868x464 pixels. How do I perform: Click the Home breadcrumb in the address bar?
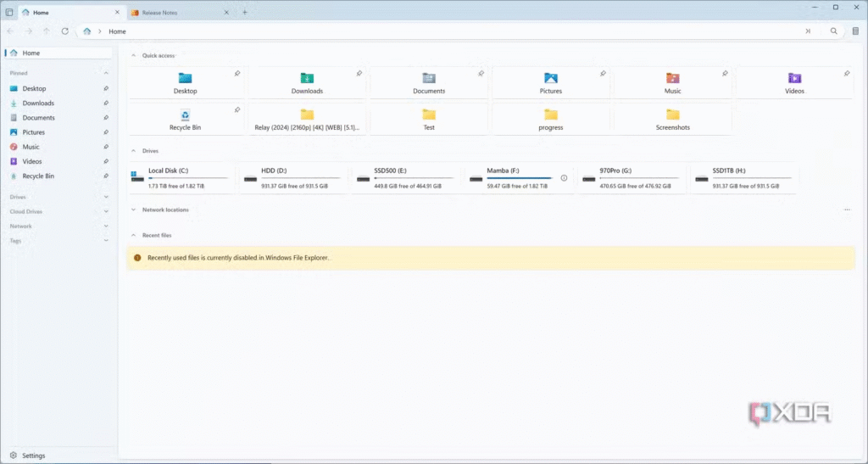117,31
